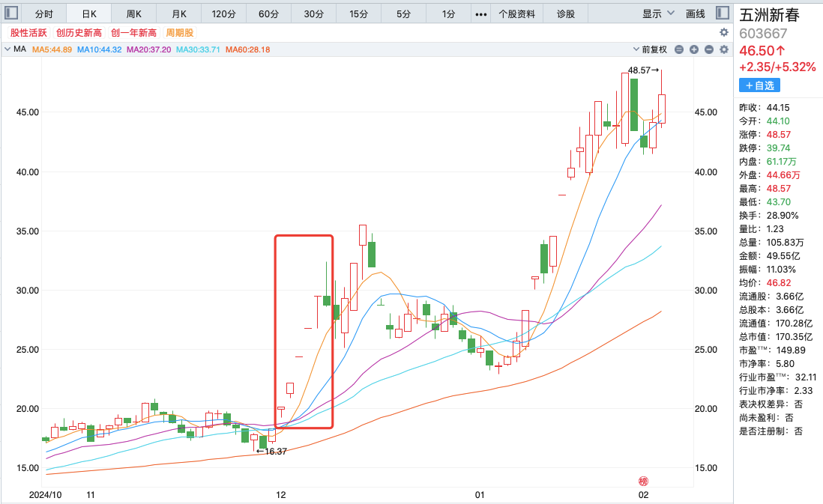Open the more periods ellipsis menu
Viewport: 823px width, 504px height.
click(480, 14)
